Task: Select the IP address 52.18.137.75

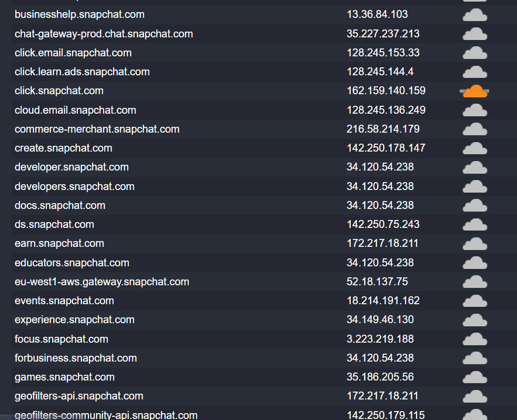Action: [x=377, y=282]
